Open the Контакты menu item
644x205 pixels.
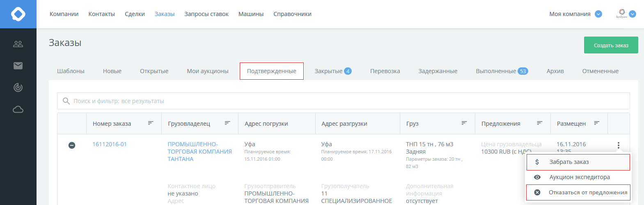click(x=102, y=14)
